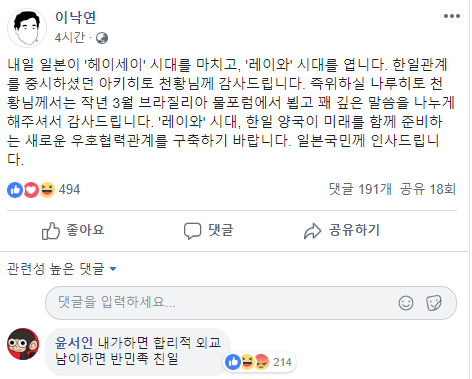Click the share arrow 공유하기 icon
The image size is (472, 379).
(x=312, y=231)
